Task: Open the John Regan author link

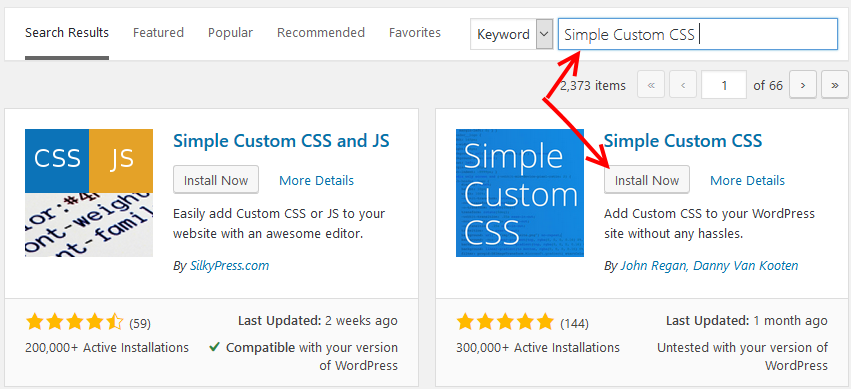Action: (x=653, y=266)
